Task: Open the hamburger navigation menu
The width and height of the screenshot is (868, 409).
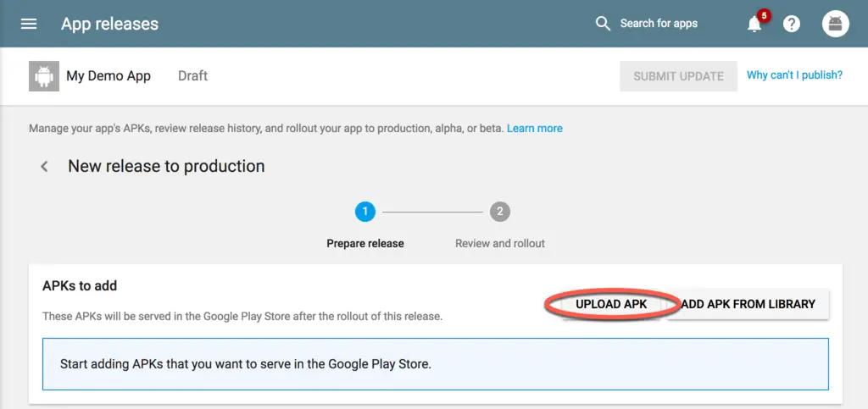Action: 29,24
